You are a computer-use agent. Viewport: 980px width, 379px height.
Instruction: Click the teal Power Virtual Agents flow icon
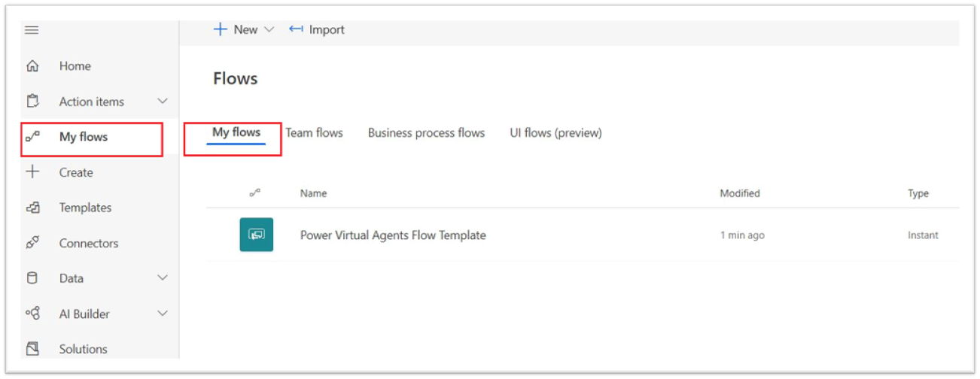click(257, 235)
